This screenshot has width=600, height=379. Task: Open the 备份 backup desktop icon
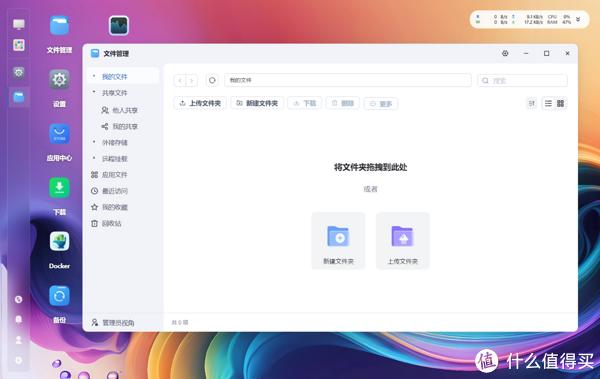pyautogui.click(x=59, y=296)
